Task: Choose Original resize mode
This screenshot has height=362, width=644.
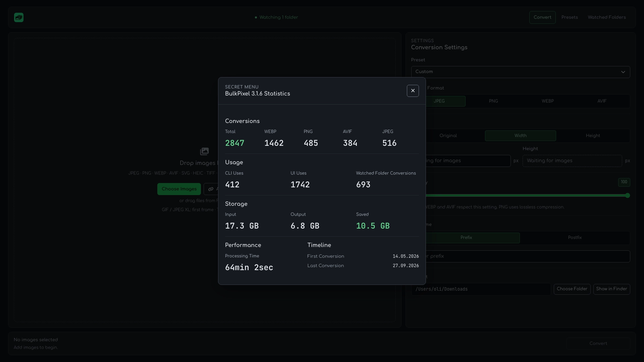Action: pos(448,136)
